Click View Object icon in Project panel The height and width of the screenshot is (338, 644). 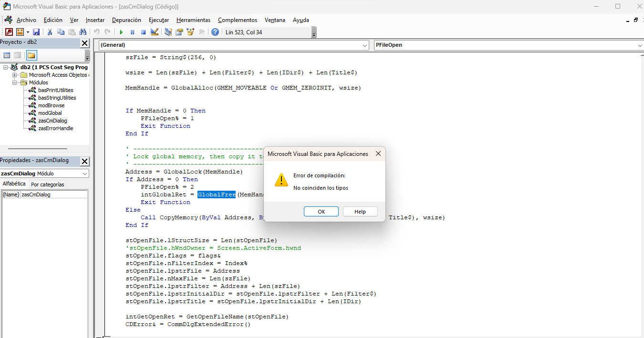coord(17,55)
